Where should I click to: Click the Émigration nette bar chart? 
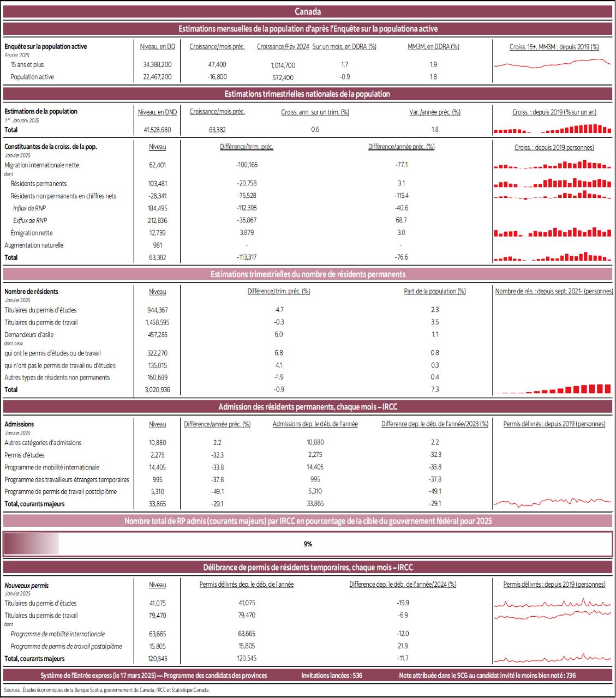[552, 231]
